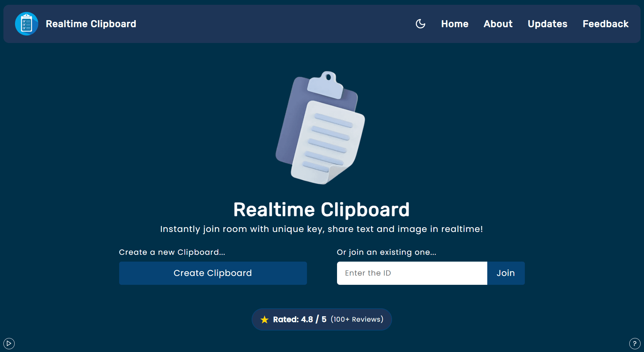Click the star icon in the rating badge
The height and width of the screenshot is (352, 644).
click(x=264, y=319)
